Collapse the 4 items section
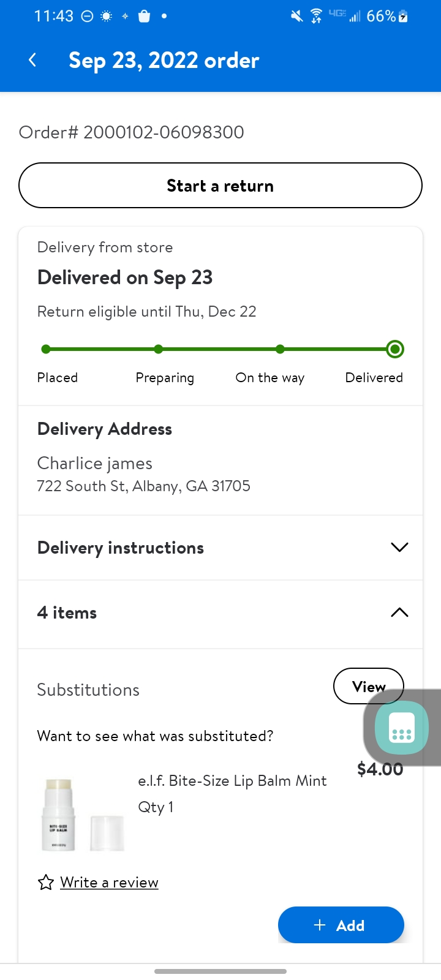The width and height of the screenshot is (441, 980). [399, 612]
